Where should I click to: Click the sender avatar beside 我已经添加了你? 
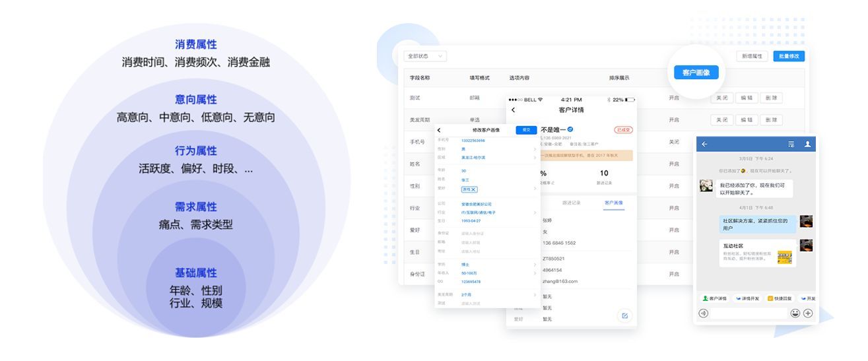706,185
